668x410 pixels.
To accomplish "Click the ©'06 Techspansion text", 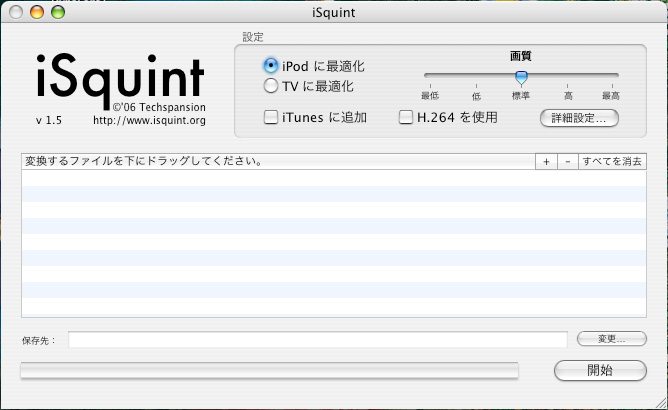I will 159,107.
